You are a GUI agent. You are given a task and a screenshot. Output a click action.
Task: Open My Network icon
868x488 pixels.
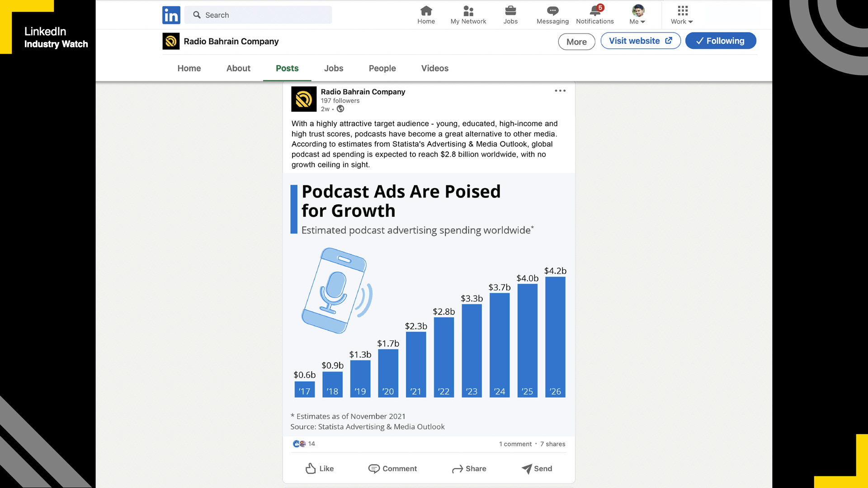tap(468, 15)
